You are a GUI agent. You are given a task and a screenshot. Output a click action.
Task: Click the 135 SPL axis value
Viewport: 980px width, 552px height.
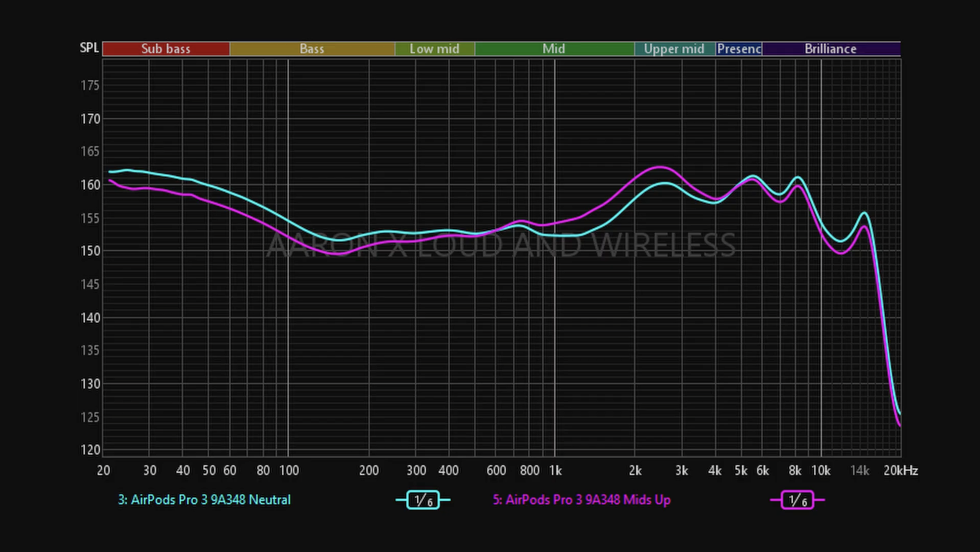90,350
